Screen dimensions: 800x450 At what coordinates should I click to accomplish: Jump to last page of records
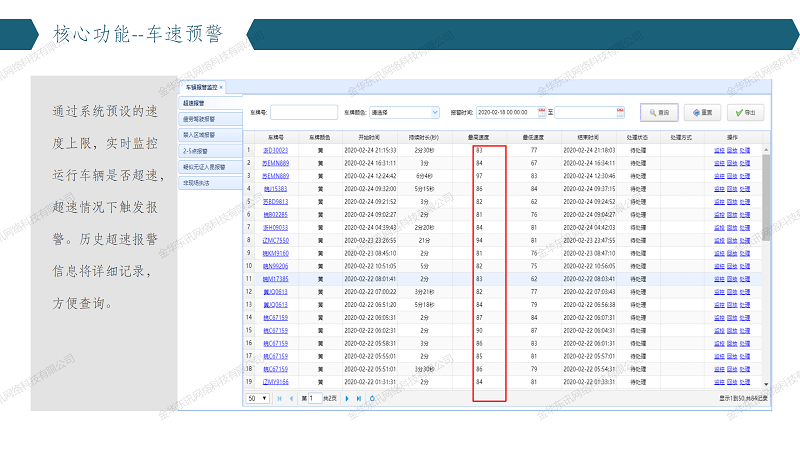(x=358, y=398)
